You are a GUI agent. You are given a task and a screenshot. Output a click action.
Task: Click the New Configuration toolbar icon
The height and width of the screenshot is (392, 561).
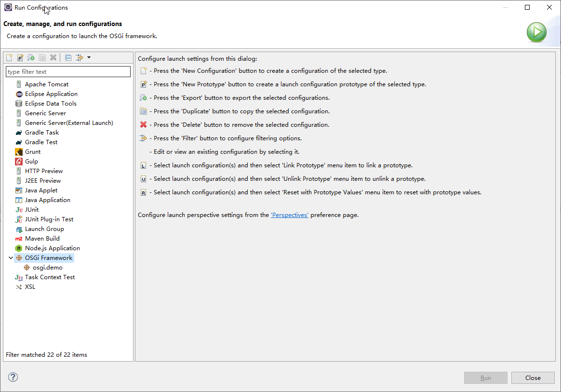coord(9,58)
